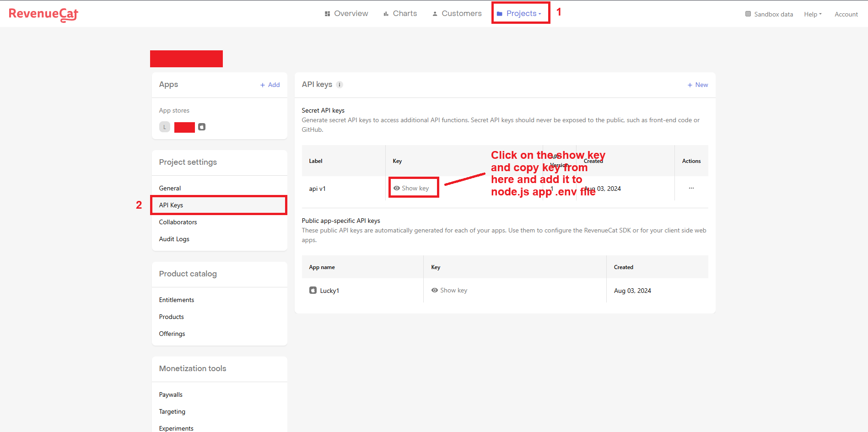Expand the Projects dropdown
868x432 pixels.
tap(521, 14)
